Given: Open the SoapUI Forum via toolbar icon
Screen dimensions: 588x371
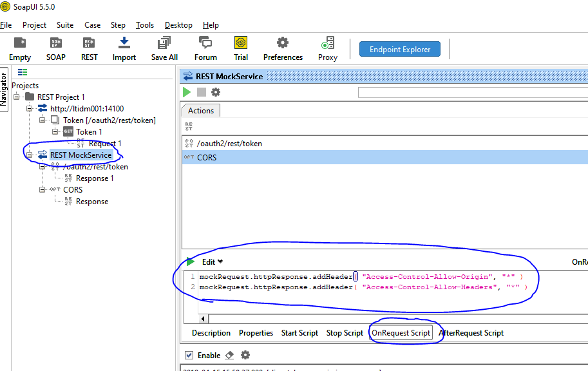Looking at the screenshot, I should [205, 48].
